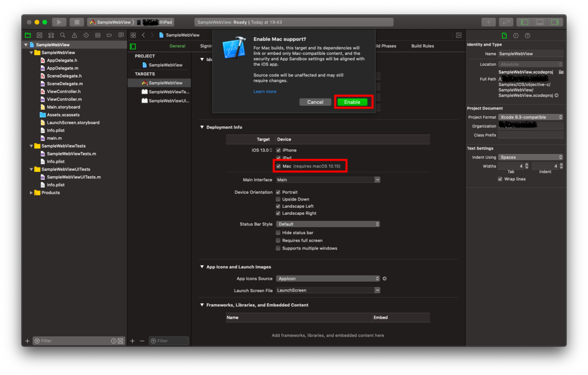
Task: Show the History inspector clock icon
Action: (516, 35)
